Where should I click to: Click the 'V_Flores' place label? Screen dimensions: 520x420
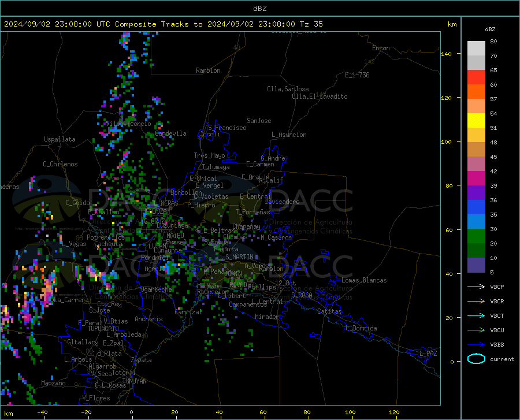(96, 398)
